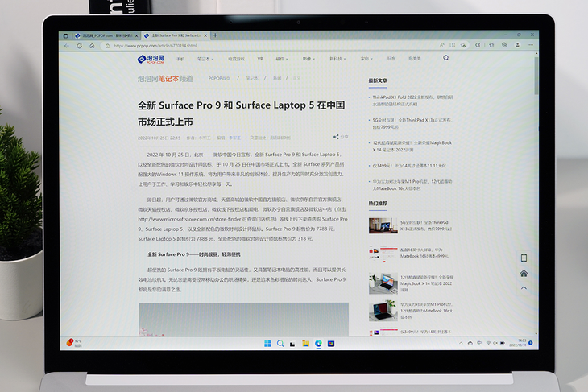Open the 电竞游戏 navigation item
The image size is (588, 392).
coord(236,59)
